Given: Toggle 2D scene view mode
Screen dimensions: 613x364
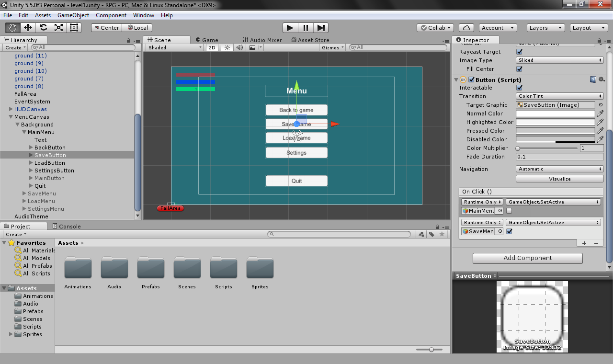Looking at the screenshot, I should coord(212,47).
